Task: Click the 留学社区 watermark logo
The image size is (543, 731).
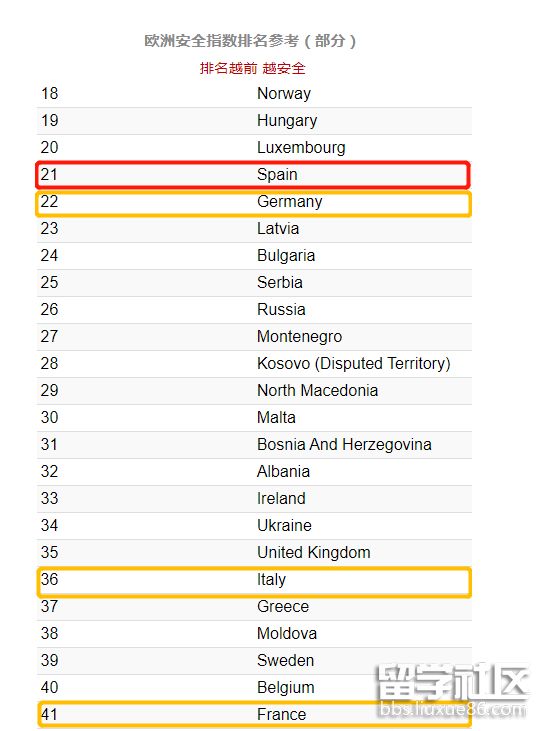Action: pyautogui.click(x=452, y=681)
